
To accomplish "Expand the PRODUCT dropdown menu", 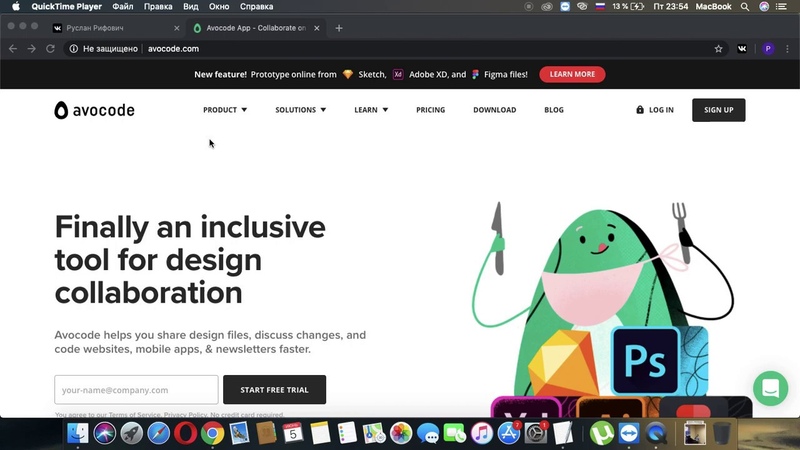I will 225,110.
